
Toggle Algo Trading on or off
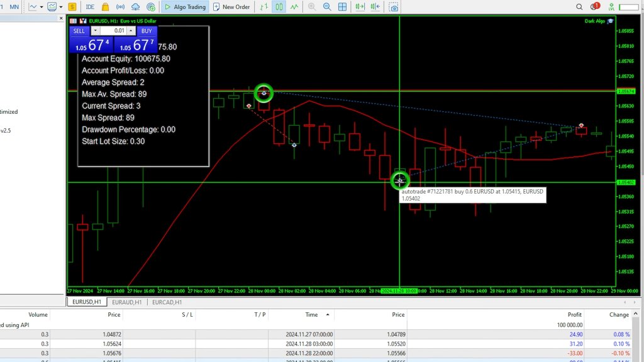tap(185, 7)
